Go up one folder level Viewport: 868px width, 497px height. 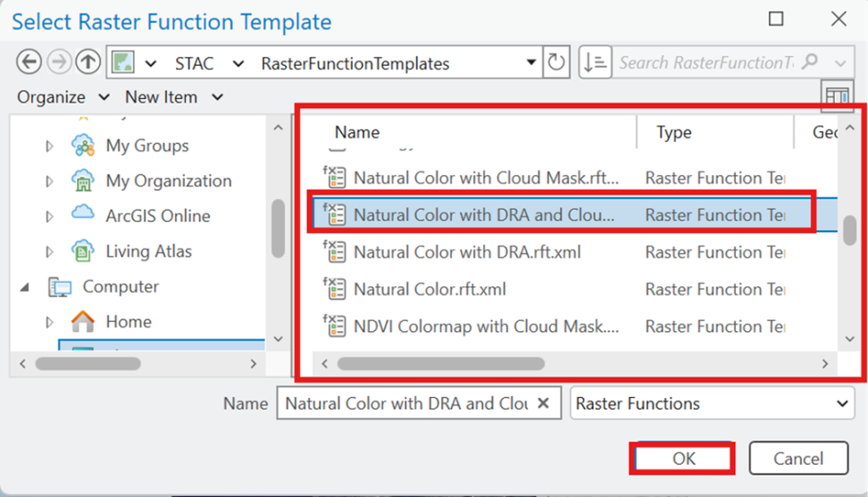click(x=88, y=62)
